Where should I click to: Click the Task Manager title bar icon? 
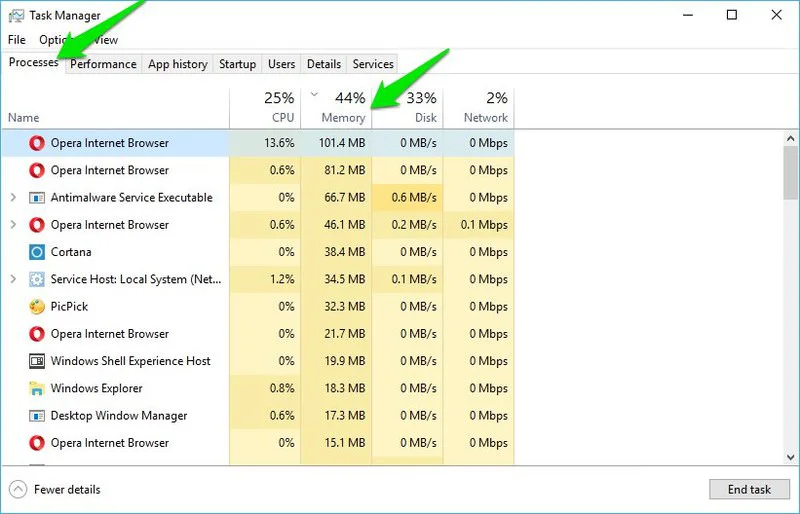tap(17, 15)
